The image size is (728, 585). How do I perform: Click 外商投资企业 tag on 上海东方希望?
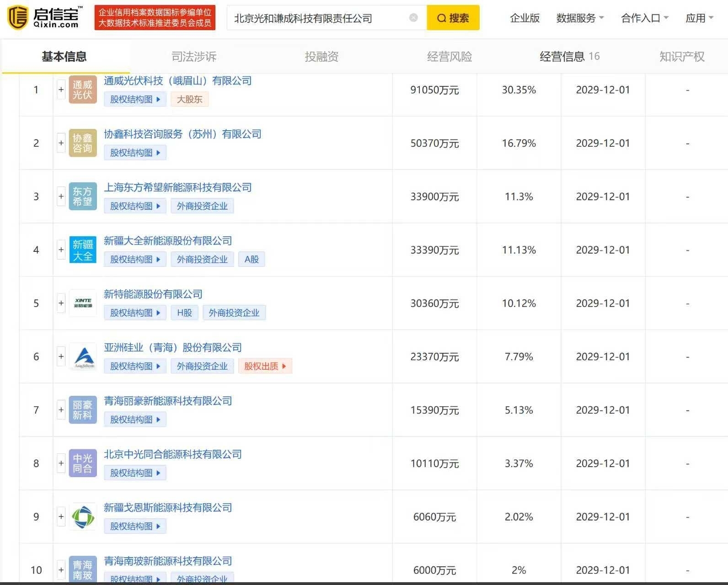point(203,206)
